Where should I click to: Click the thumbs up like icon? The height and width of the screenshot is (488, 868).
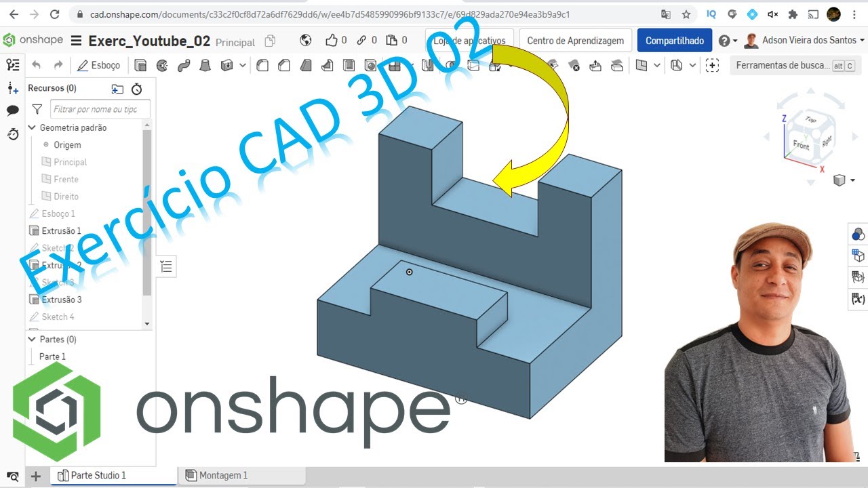(331, 41)
